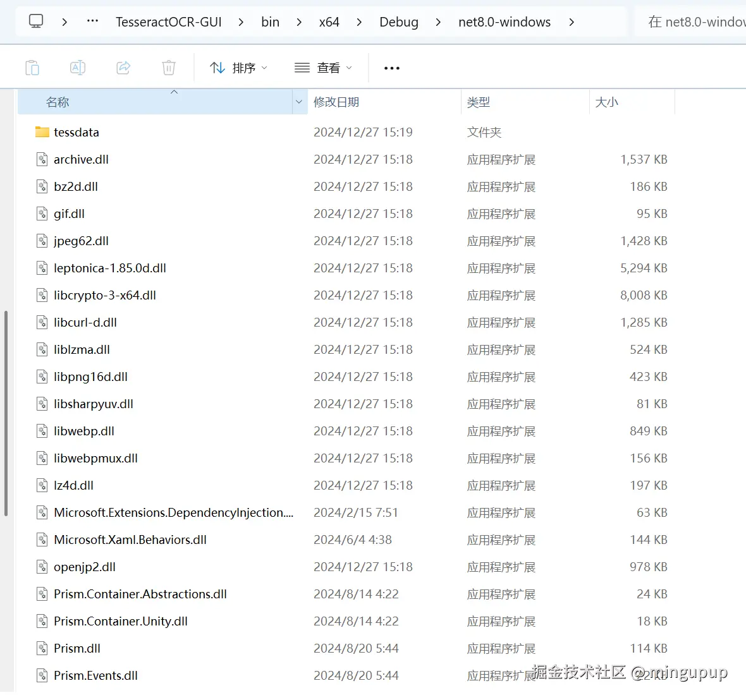Select the Prism.Events.dll file icon

click(x=42, y=675)
